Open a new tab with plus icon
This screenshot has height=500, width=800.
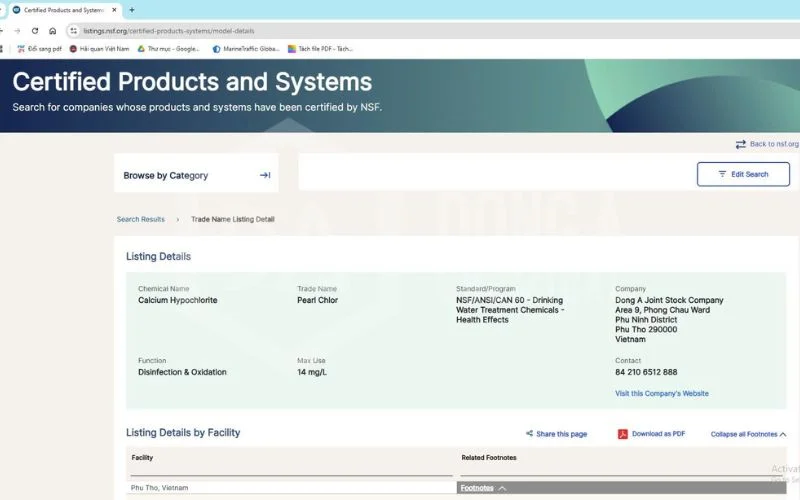pos(132,10)
